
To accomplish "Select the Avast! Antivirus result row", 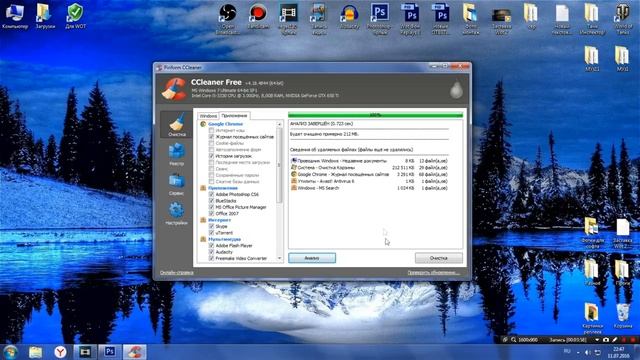I will [369, 181].
